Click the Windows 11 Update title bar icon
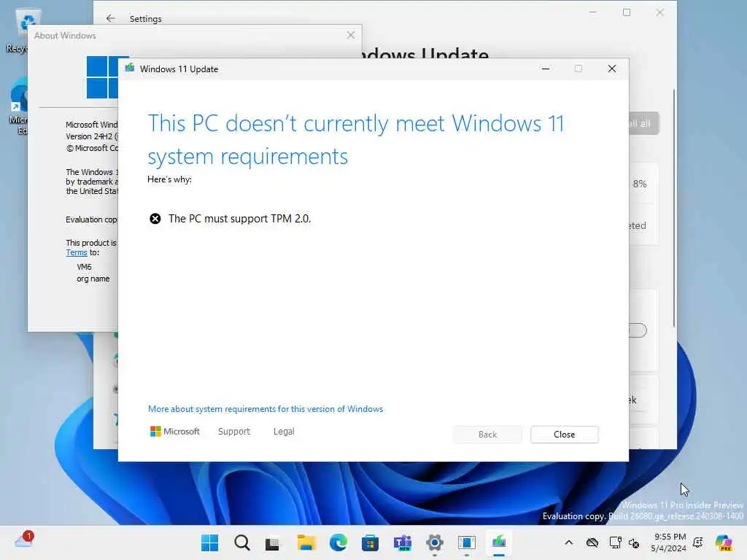The width and height of the screenshot is (747, 560). (130, 69)
